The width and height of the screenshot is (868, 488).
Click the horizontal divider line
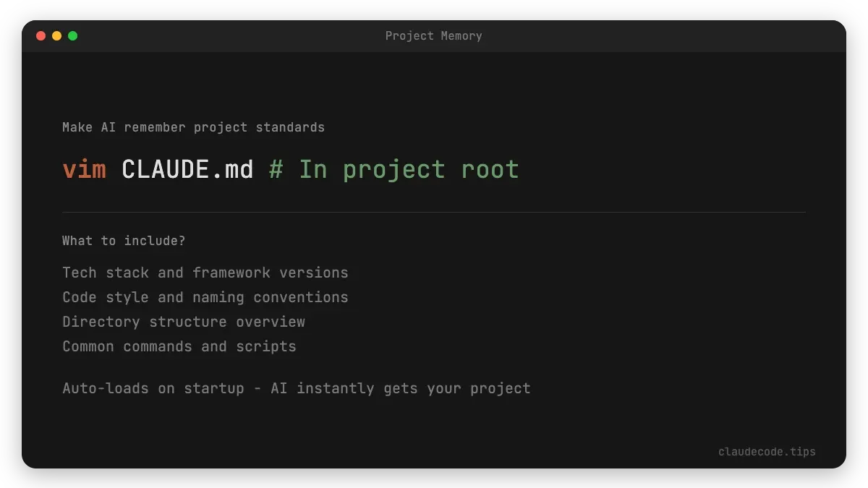tap(434, 211)
